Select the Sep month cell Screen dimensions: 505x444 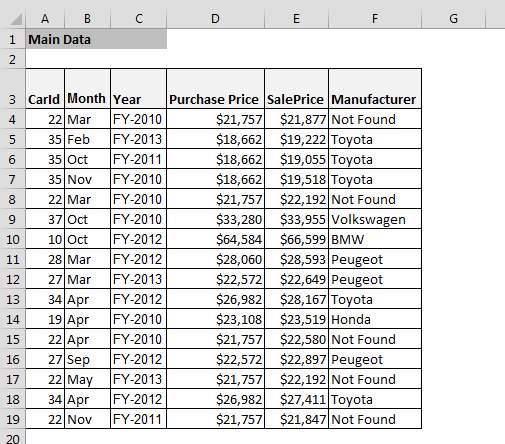click(x=87, y=359)
